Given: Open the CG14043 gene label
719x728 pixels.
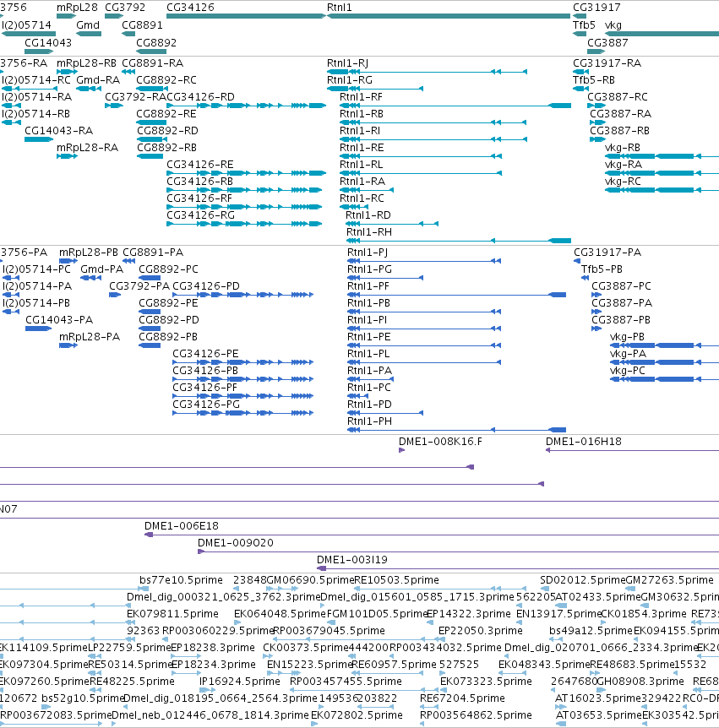Looking at the screenshot, I should pos(48,43).
